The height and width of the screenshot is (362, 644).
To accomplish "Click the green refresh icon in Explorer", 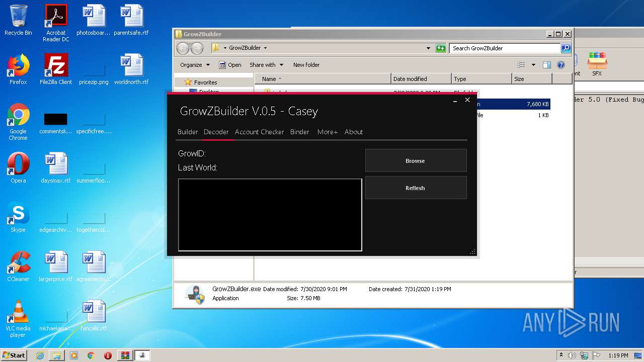I will 441,48.
